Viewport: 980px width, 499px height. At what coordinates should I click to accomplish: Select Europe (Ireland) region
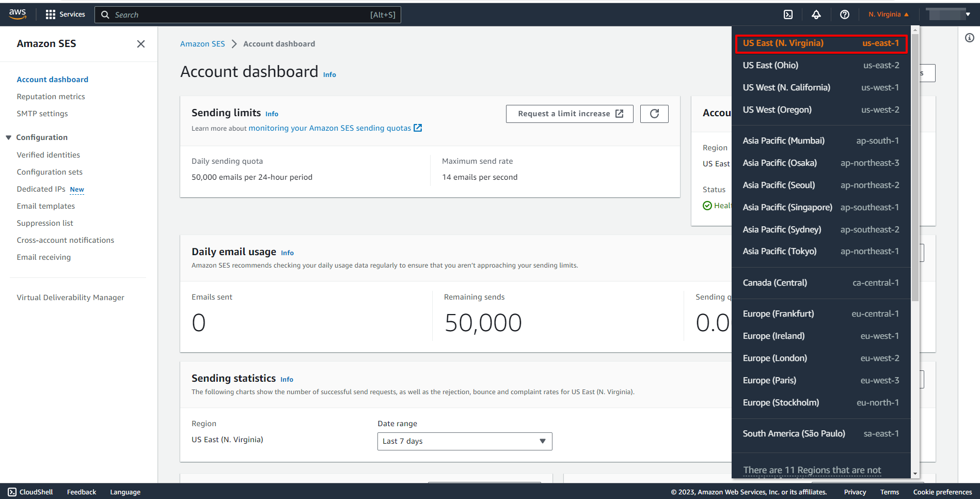821,336
